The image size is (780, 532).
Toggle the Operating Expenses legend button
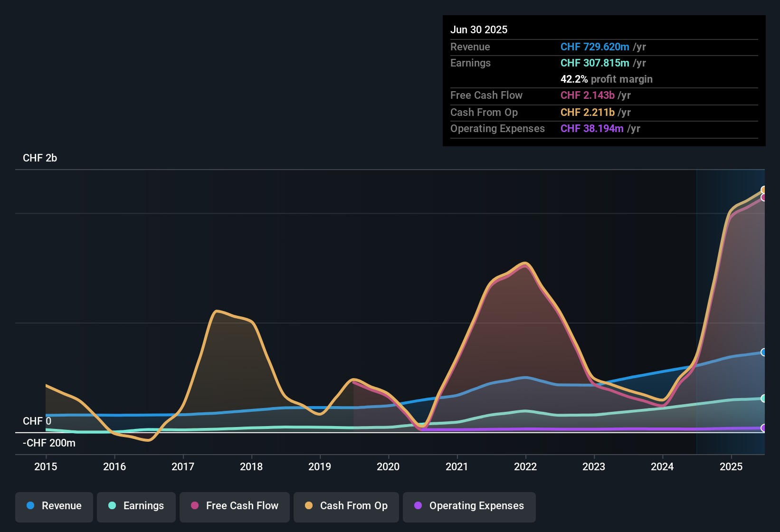[x=469, y=506]
